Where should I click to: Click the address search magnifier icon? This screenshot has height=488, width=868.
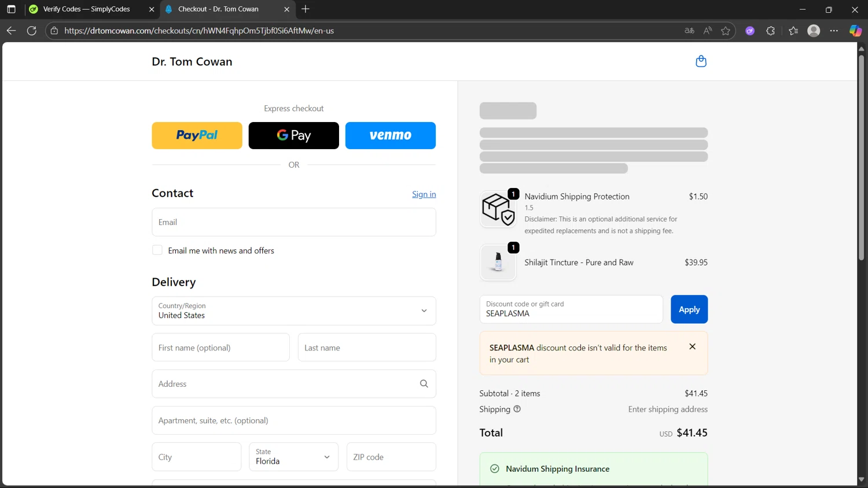(424, 384)
